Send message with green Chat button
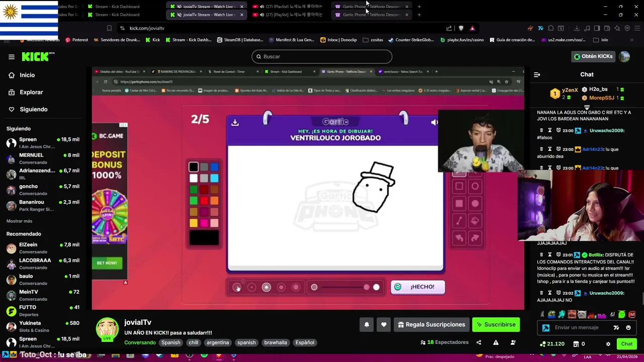The width and height of the screenshot is (644, 362). pyautogui.click(x=626, y=344)
